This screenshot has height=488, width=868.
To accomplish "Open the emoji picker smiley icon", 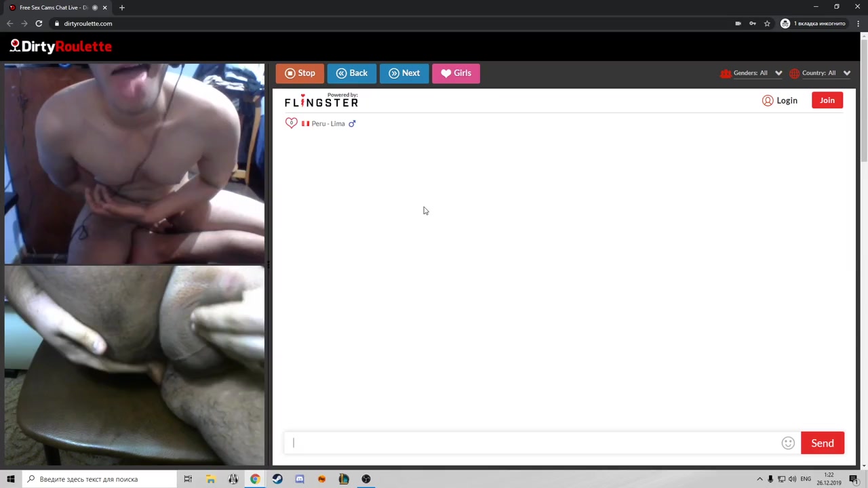I will (788, 443).
